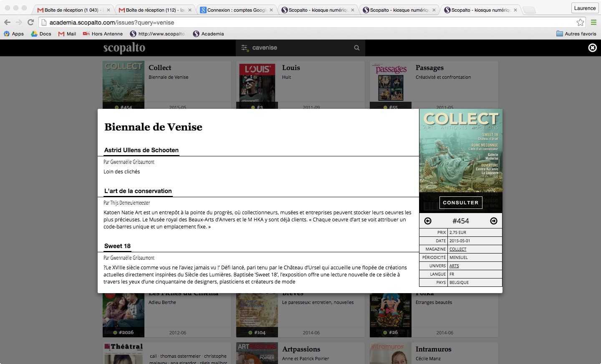This screenshot has height=364, width=601.
Task: Click the MENSUEL periodicity value
Action: coord(459,258)
